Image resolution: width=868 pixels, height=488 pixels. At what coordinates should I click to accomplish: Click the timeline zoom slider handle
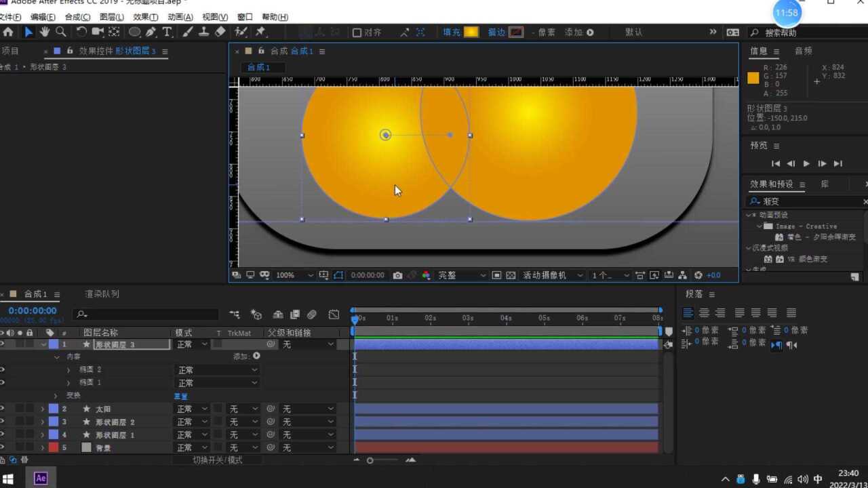click(370, 460)
